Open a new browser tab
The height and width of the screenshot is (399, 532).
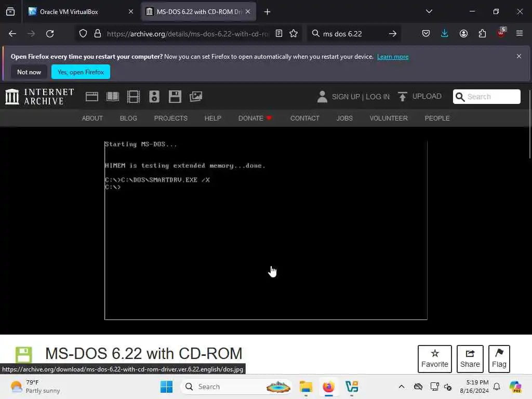click(x=268, y=12)
